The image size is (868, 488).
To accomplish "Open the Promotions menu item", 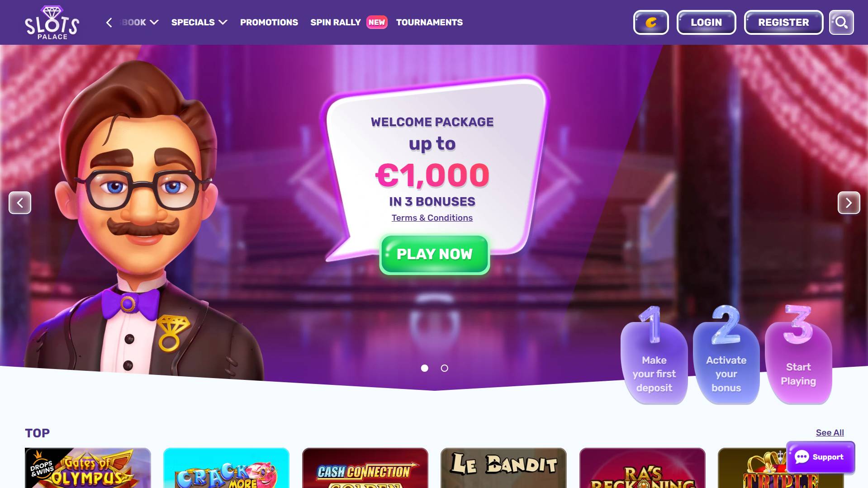I will (x=269, y=22).
